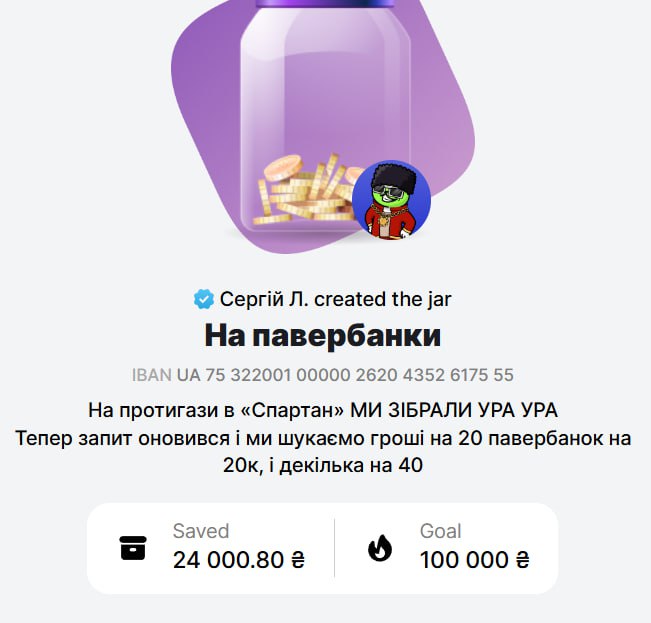Click the Saved box icon
651x623 pixels.
[133, 548]
